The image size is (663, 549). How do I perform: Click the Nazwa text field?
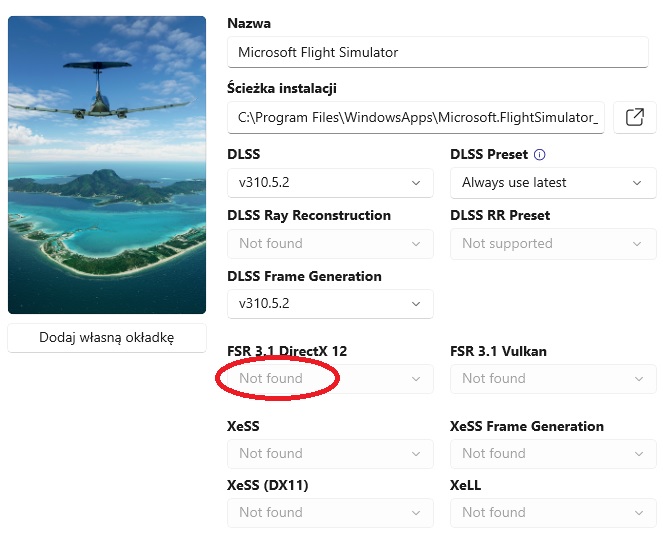point(438,52)
